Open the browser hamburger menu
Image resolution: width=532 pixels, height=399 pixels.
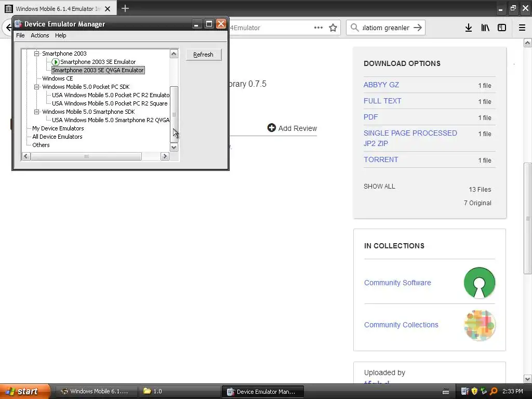pyautogui.click(x=522, y=28)
